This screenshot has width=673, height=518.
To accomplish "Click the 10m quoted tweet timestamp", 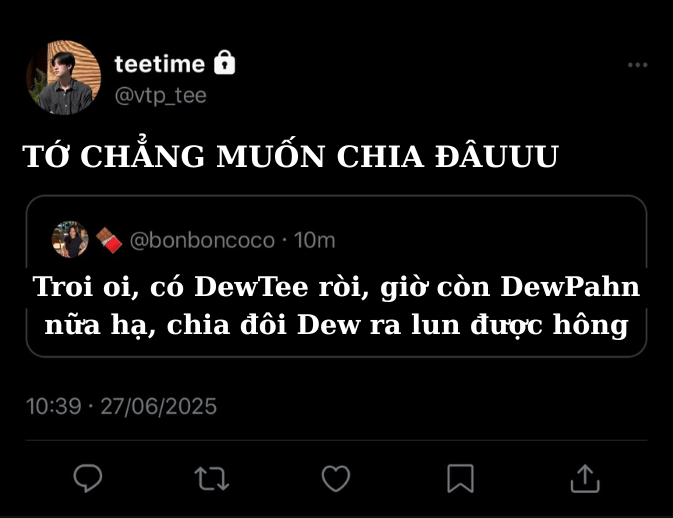I will pyautogui.click(x=315, y=240).
